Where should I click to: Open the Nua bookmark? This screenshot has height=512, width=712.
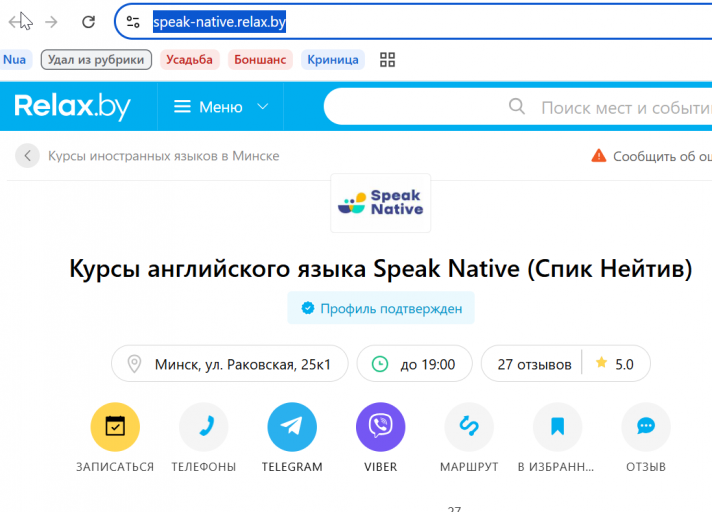click(x=14, y=59)
